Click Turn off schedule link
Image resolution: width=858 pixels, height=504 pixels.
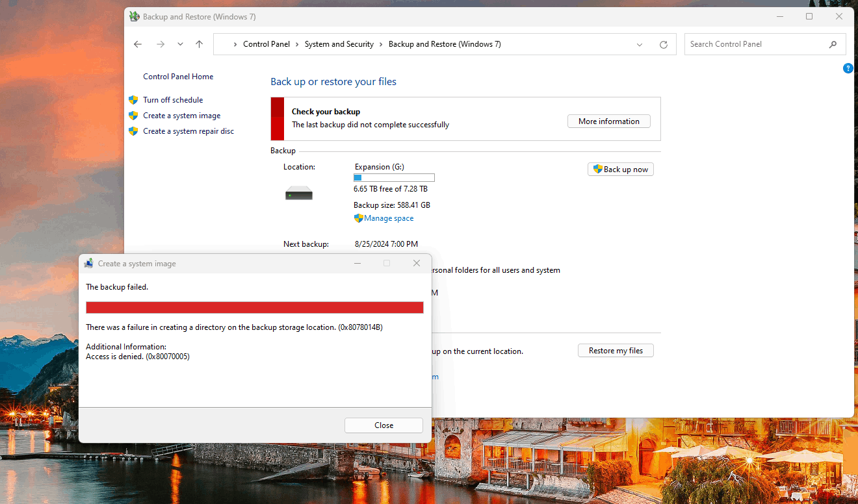[173, 100]
